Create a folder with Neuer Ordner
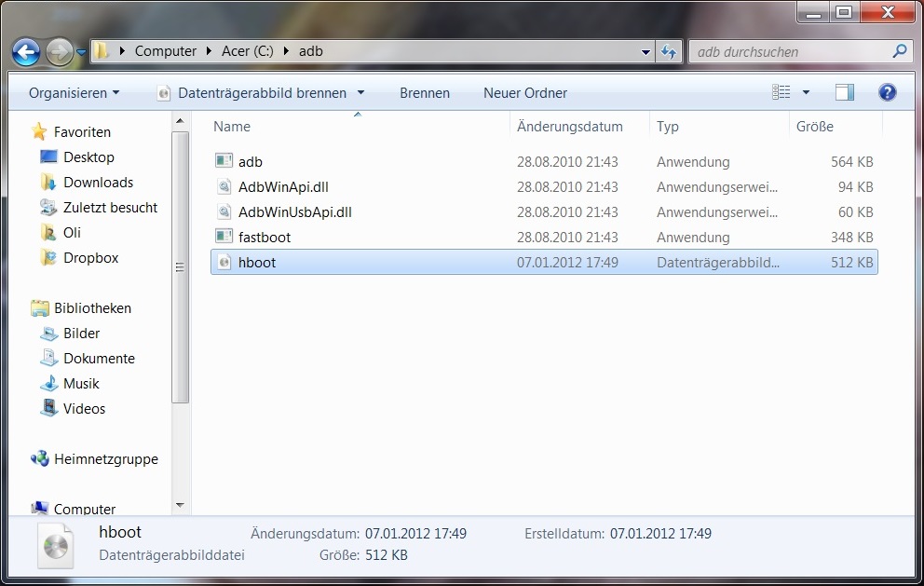Viewport: 924px width, 586px height. [525, 92]
